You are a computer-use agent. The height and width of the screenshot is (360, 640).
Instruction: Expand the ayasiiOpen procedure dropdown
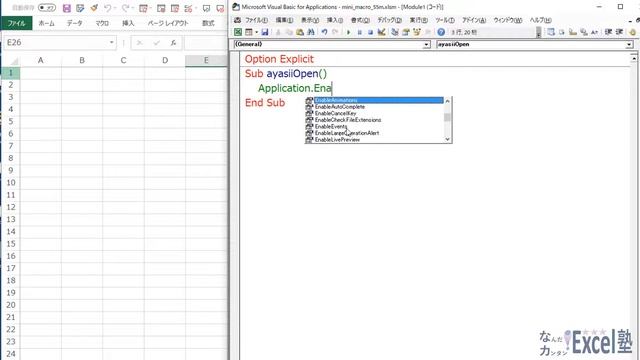[x=629, y=44]
